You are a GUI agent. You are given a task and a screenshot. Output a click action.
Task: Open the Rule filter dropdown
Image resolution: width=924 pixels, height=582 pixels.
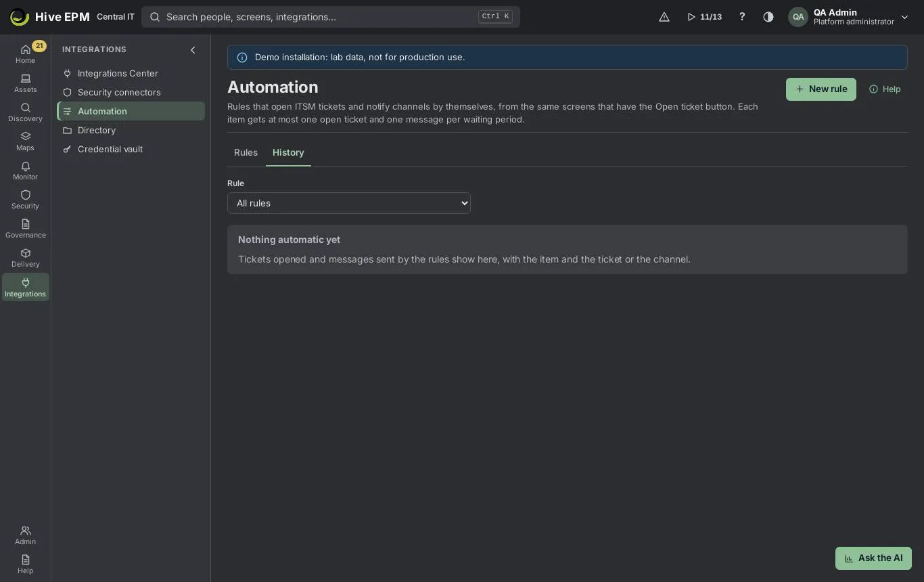[349, 203]
